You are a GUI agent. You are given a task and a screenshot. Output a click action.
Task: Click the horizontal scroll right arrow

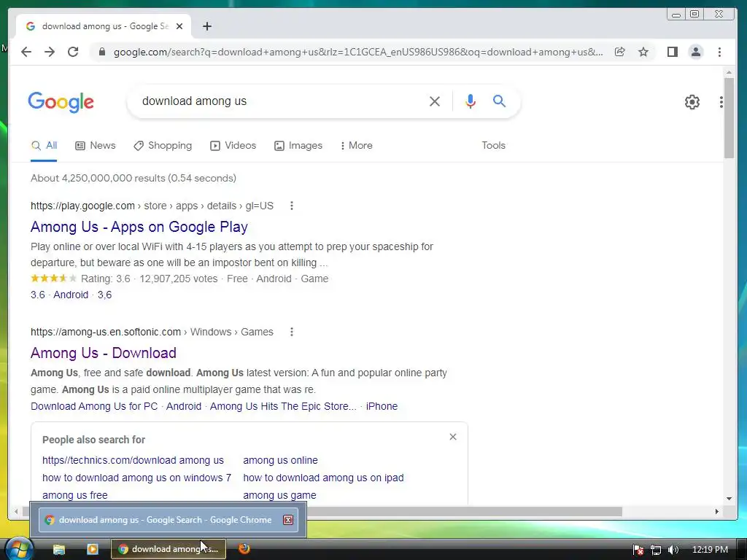(716, 511)
